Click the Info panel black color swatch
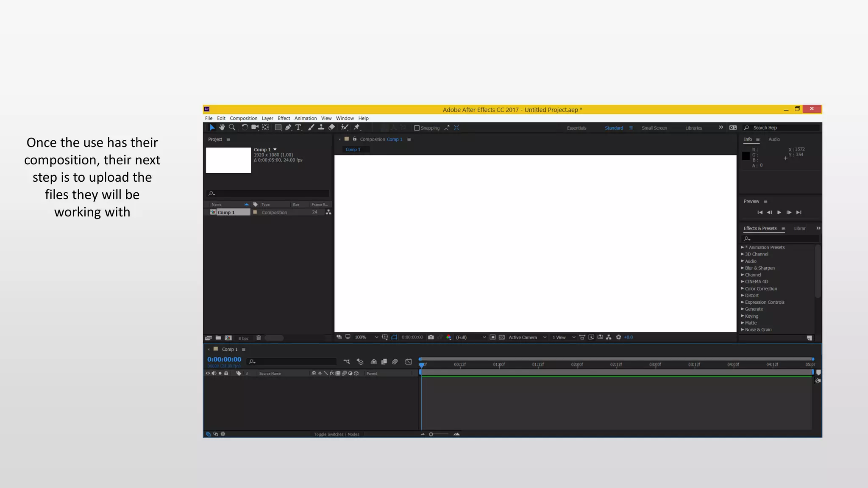 746,156
